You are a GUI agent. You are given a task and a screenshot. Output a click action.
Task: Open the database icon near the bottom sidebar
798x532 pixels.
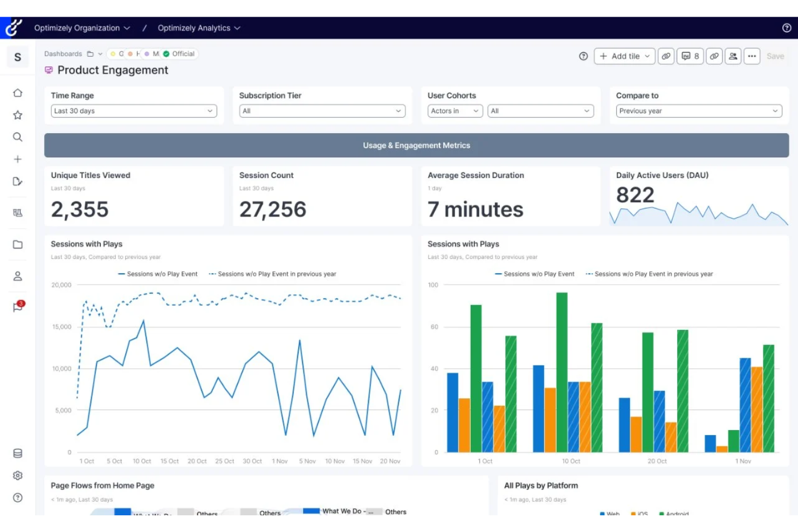coord(18,453)
